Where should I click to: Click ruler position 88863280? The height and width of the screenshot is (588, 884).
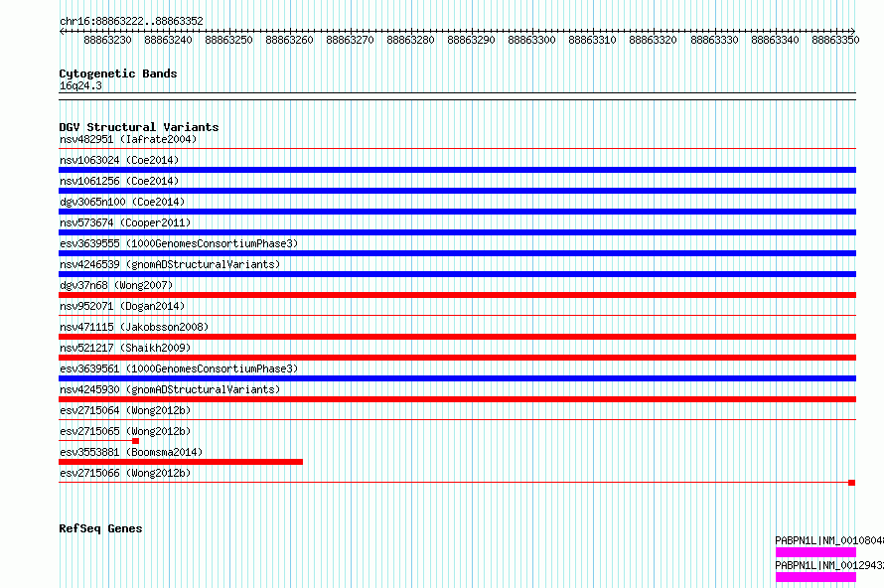click(410, 40)
